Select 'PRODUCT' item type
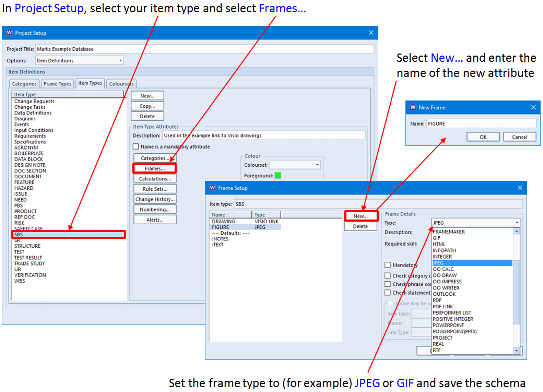The height and width of the screenshot is (392, 543). point(25,211)
